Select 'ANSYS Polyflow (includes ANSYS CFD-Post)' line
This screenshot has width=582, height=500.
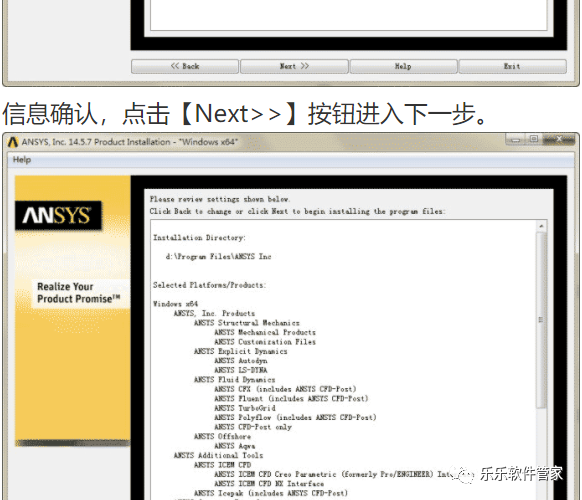pos(295,418)
